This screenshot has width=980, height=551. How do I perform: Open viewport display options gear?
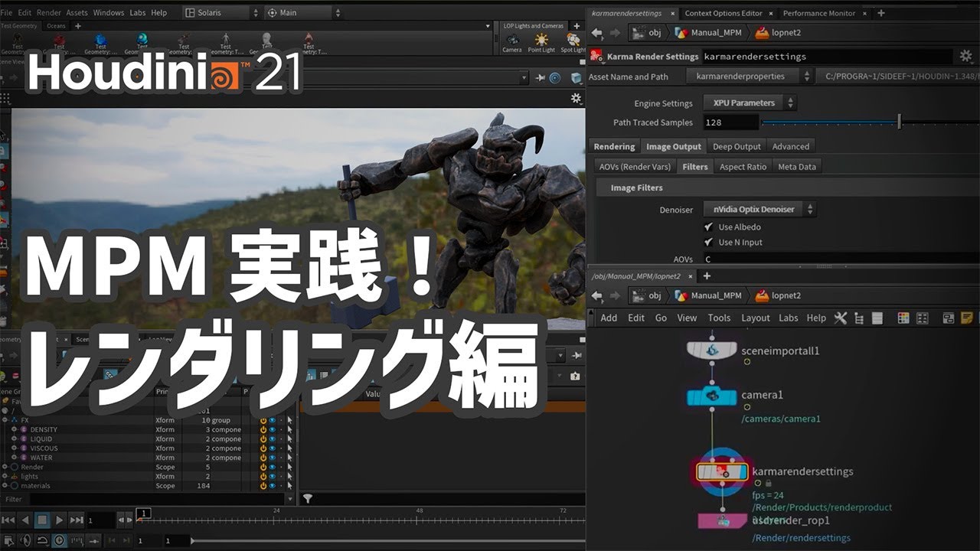(576, 98)
